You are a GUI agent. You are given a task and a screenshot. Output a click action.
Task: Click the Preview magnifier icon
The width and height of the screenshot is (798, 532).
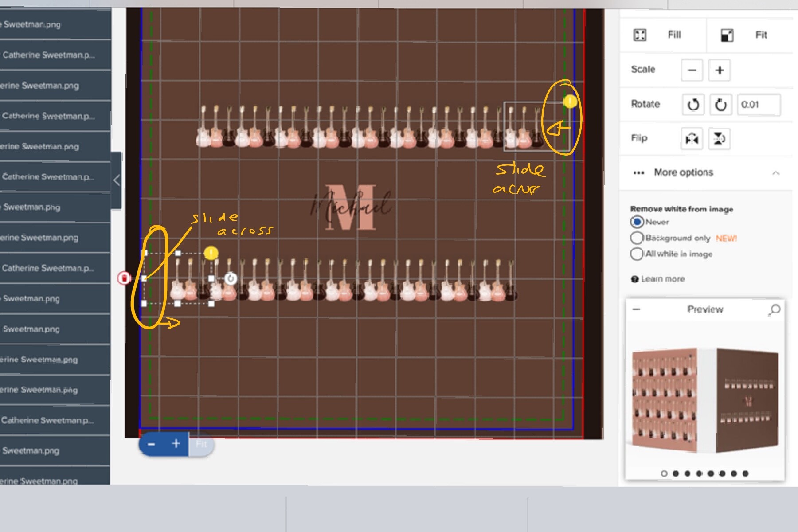tap(774, 309)
